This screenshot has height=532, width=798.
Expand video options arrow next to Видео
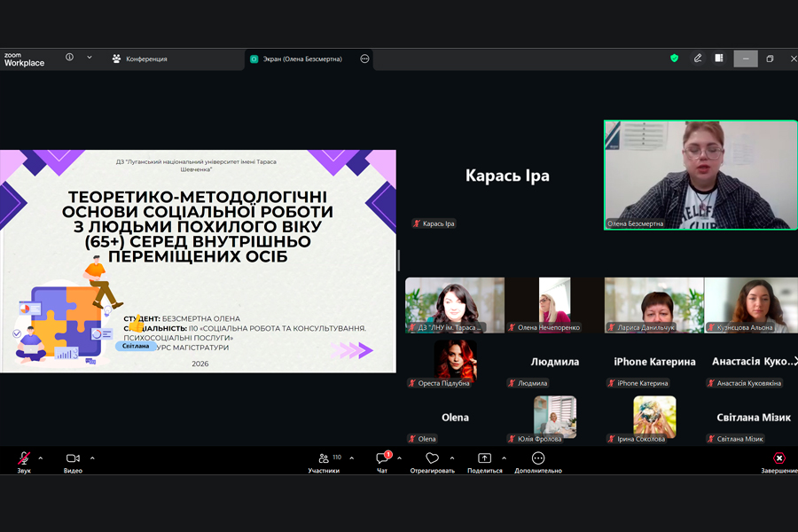coord(92,458)
